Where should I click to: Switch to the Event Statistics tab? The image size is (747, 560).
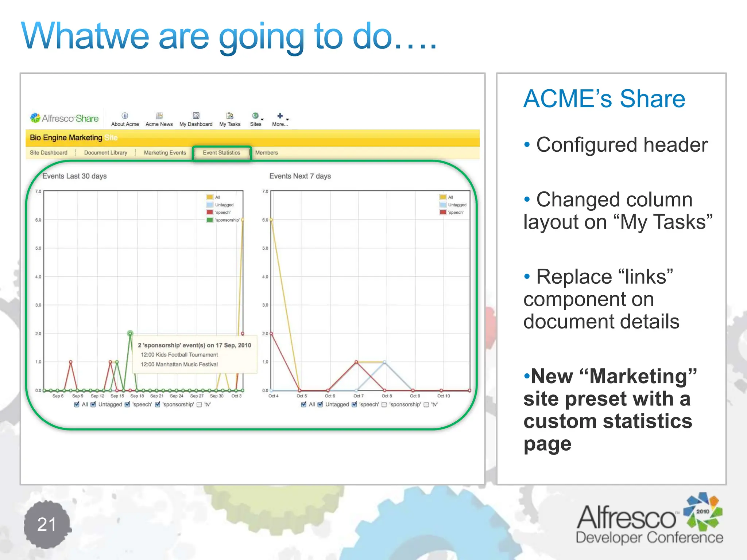point(221,153)
